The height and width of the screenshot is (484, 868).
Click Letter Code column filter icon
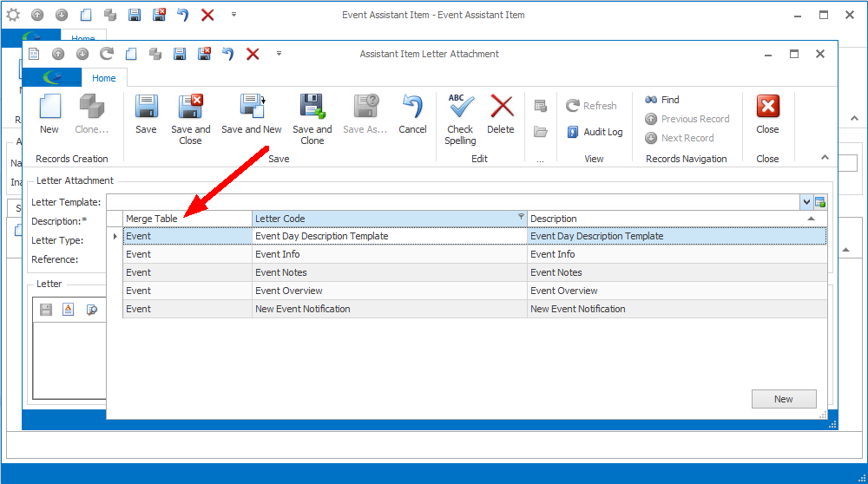(521, 216)
